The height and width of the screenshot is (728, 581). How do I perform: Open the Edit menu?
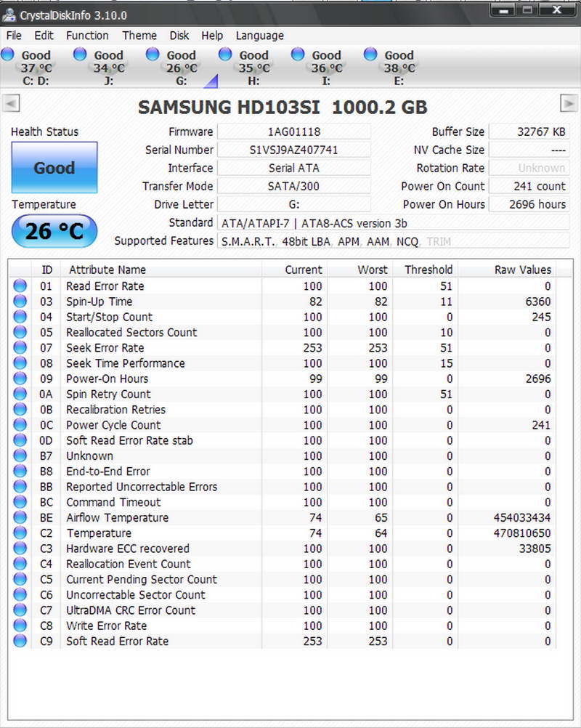[44, 36]
